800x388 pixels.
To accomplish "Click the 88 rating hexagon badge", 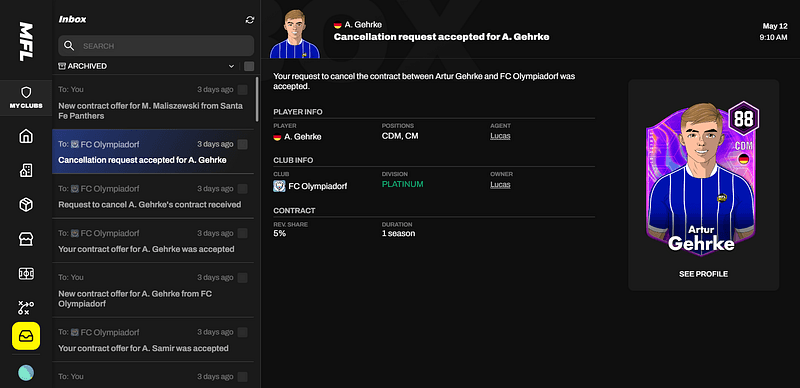I will click(744, 118).
